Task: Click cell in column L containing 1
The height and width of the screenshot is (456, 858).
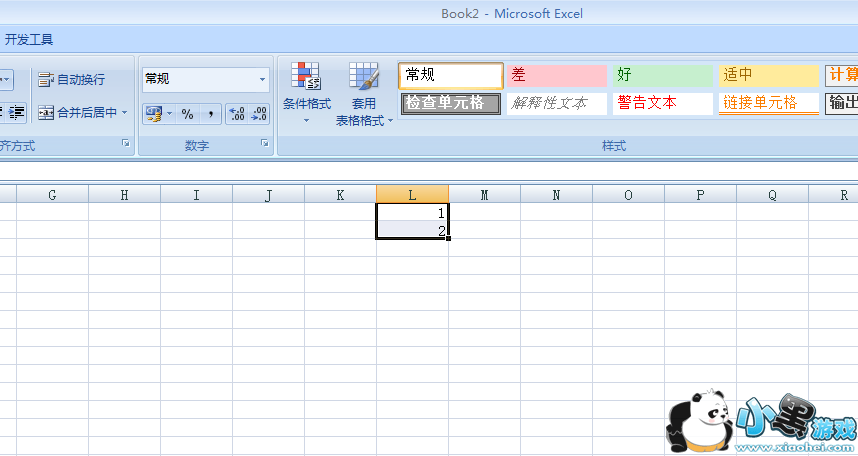Action: pos(413,212)
